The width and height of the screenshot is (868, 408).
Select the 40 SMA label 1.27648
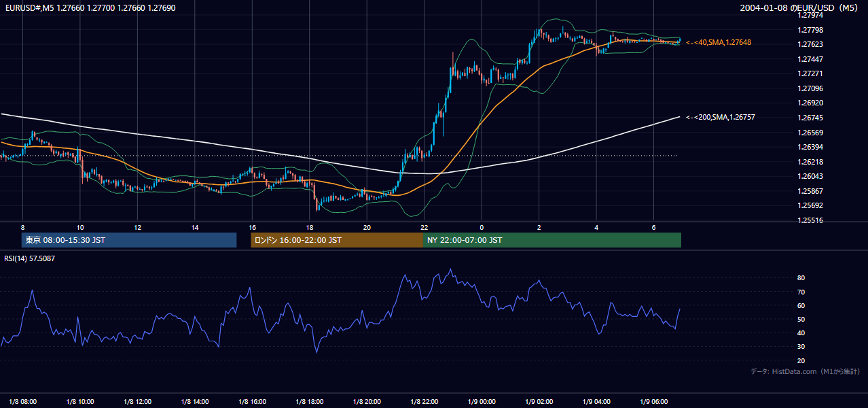pos(719,42)
